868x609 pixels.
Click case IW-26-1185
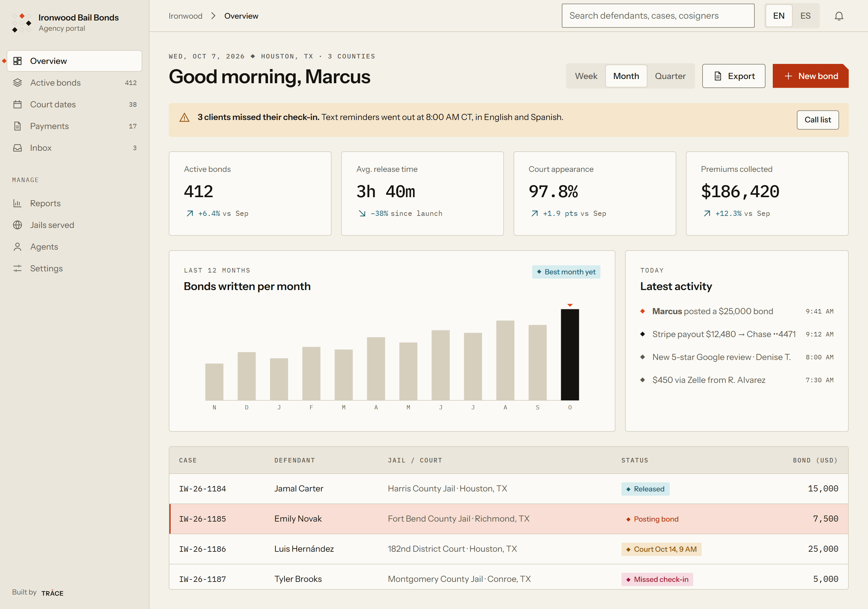pyautogui.click(x=202, y=519)
